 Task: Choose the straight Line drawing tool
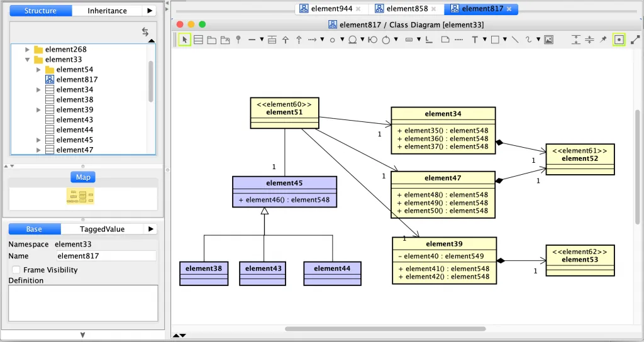click(515, 40)
